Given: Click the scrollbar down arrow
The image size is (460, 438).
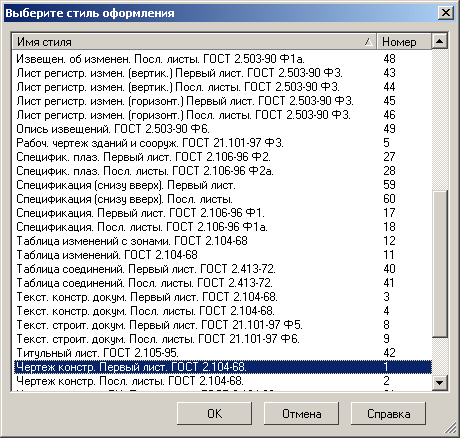Looking at the screenshot, I should point(439,382).
